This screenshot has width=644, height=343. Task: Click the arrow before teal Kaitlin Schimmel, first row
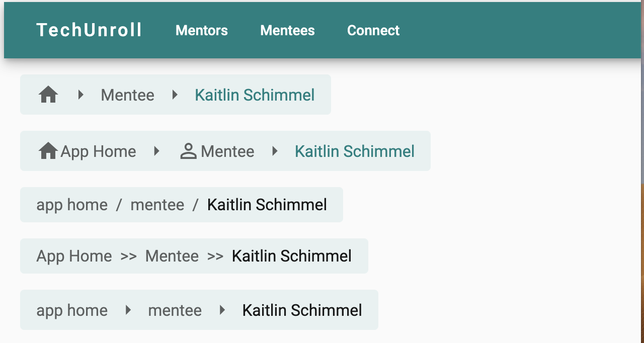175,95
